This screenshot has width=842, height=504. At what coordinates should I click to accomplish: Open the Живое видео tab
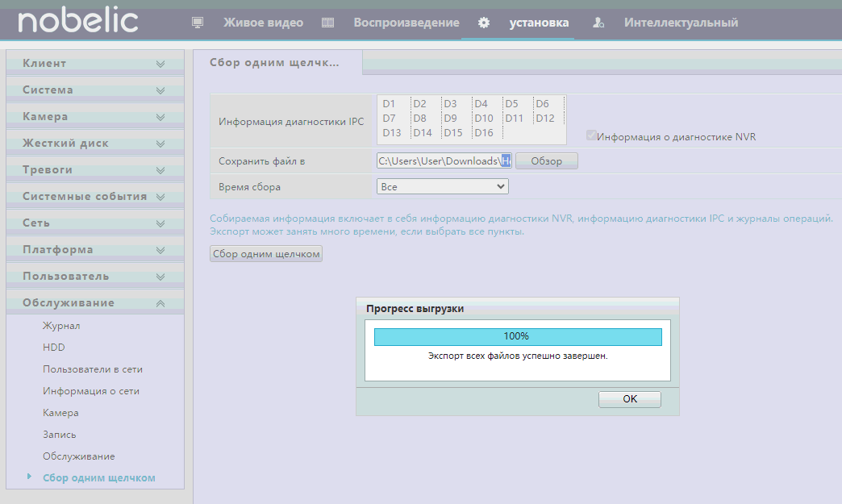point(263,23)
